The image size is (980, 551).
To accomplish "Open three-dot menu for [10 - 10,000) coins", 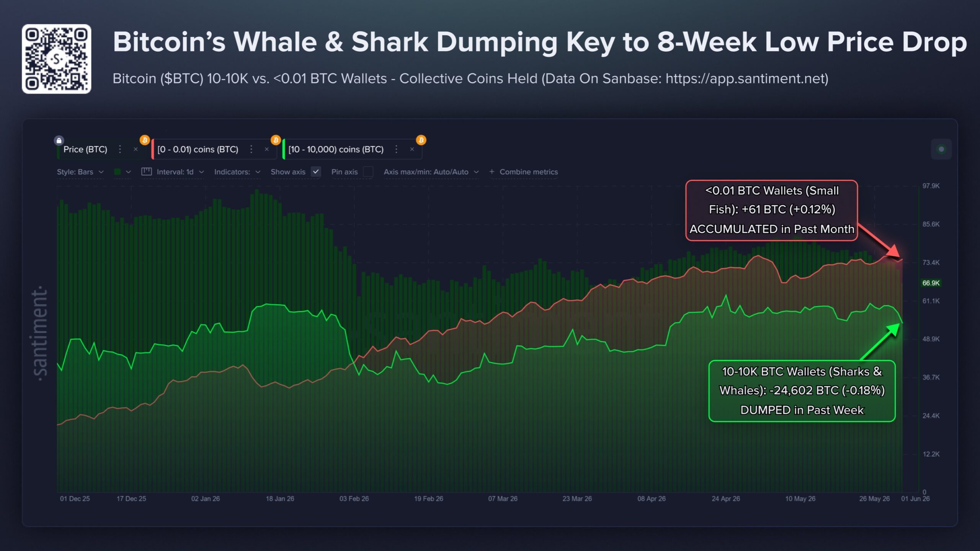I will (396, 149).
